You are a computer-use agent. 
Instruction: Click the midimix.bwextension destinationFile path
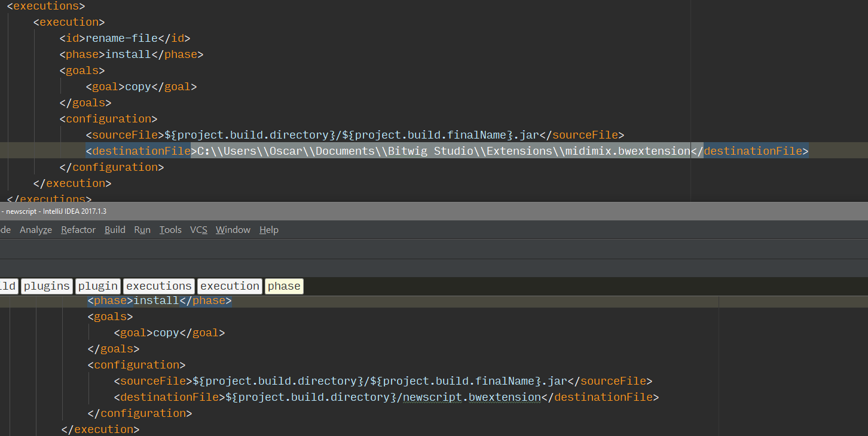(444, 151)
